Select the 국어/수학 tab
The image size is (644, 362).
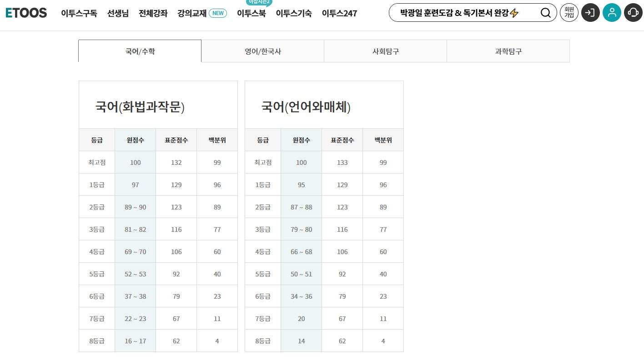(x=140, y=51)
